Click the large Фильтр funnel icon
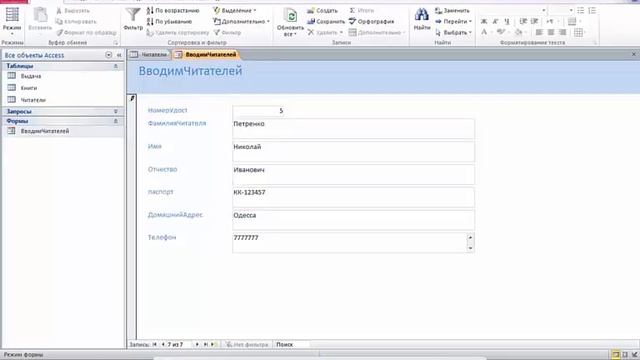The image size is (640, 360). (133, 19)
